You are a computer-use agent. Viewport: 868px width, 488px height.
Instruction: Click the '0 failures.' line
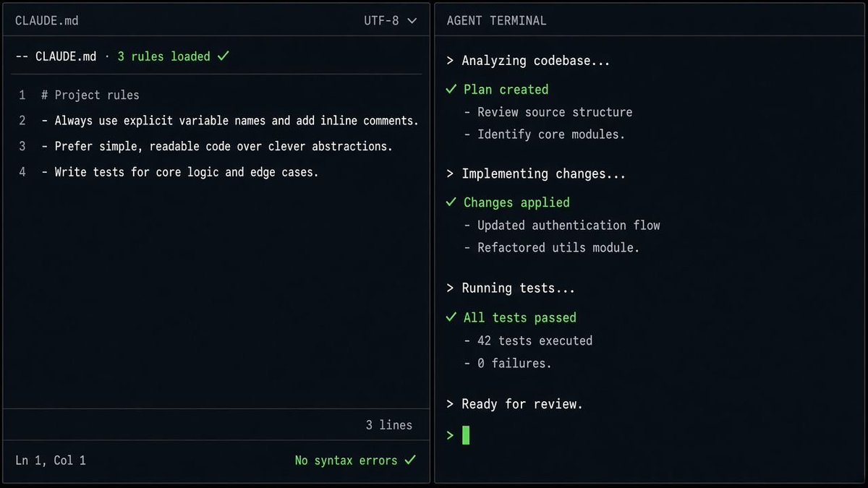(508, 363)
